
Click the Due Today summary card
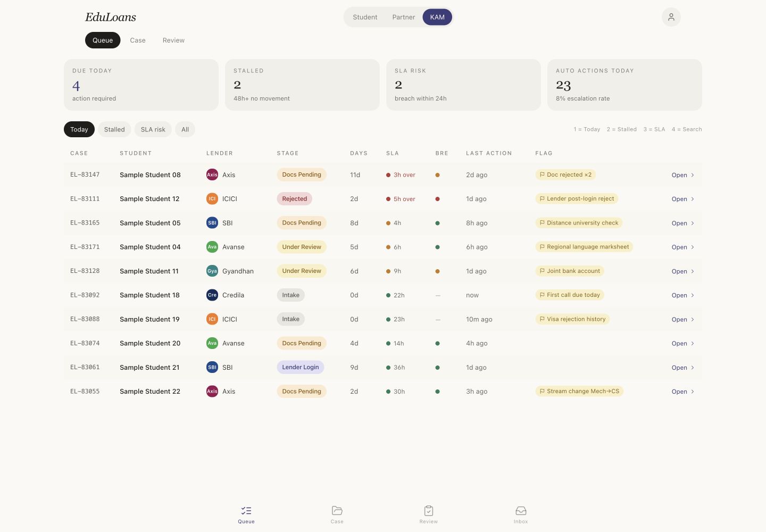[141, 85]
